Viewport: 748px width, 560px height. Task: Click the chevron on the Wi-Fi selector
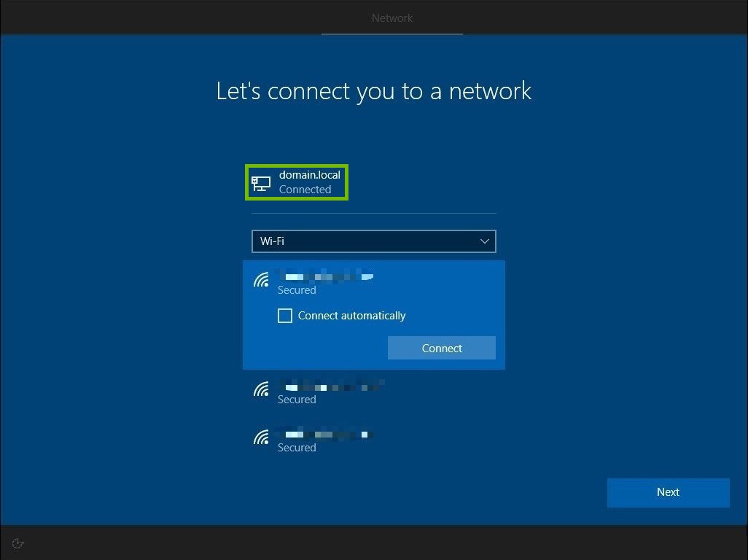(485, 241)
